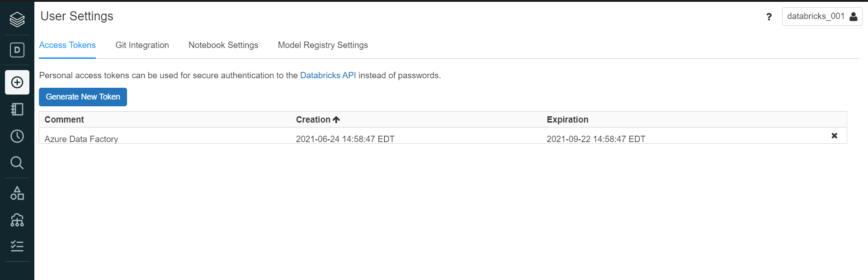Screen dimensions: 868x280
Task: Revoke the Azure Data Factory token
Action: (x=834, y=136)
